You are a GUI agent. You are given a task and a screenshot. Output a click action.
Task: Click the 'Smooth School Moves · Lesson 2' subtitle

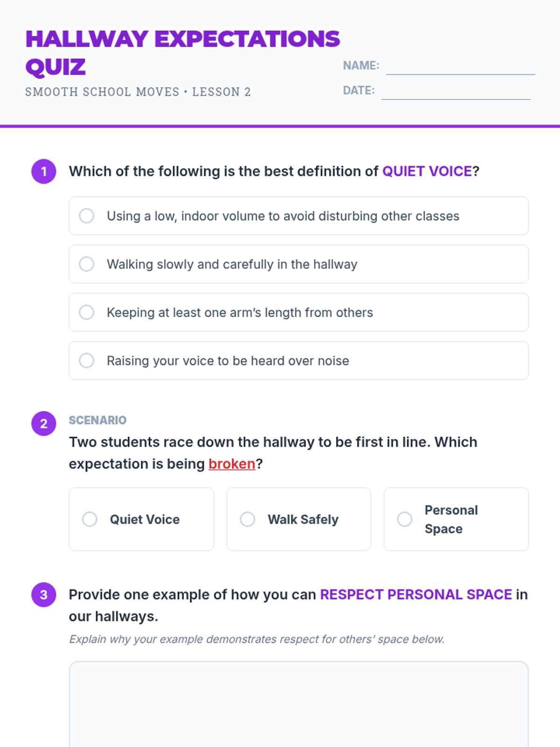click(138, 92)
